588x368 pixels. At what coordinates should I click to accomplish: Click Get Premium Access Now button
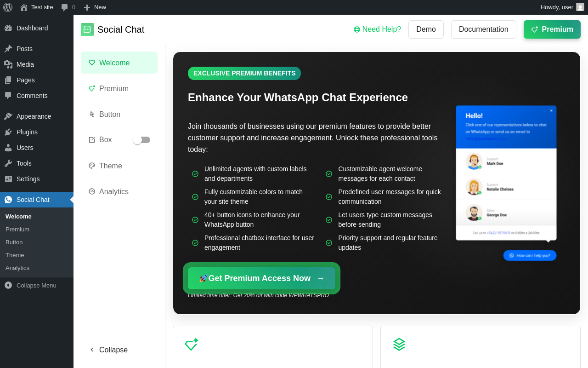click(x=261, y=278)
